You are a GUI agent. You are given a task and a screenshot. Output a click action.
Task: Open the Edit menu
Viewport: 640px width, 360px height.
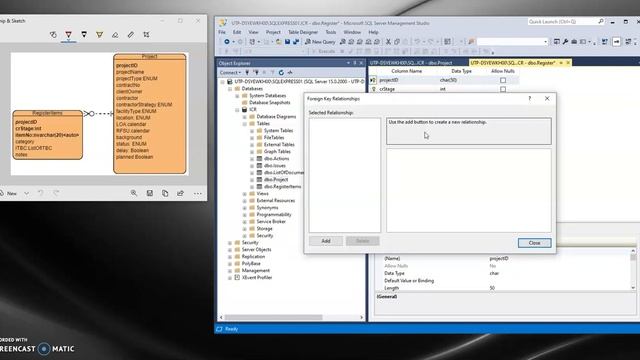click(237, 32)
